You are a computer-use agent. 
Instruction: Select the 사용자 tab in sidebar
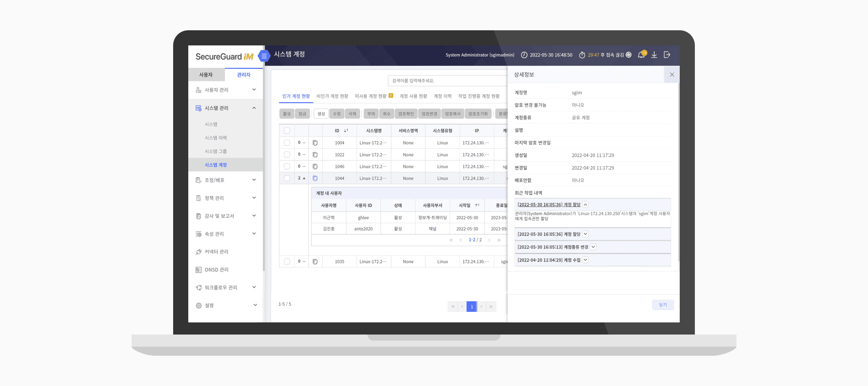pyautogui.click(x=206, y=75)
